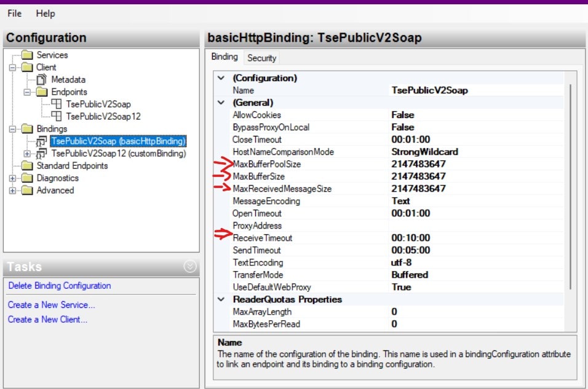Click Delete Binding Configuration link
The height and width of the screenshot is (389, 588).
[59, 286]
